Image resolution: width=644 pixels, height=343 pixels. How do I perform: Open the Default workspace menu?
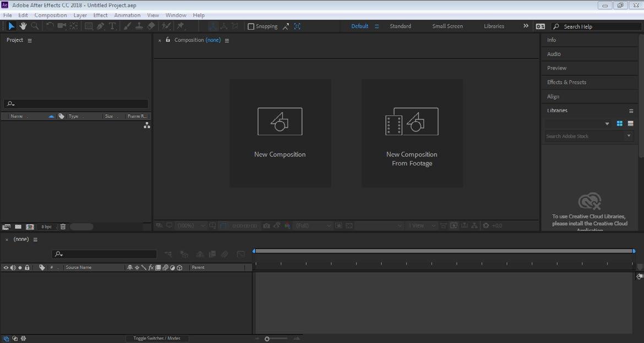click(376, 26)
